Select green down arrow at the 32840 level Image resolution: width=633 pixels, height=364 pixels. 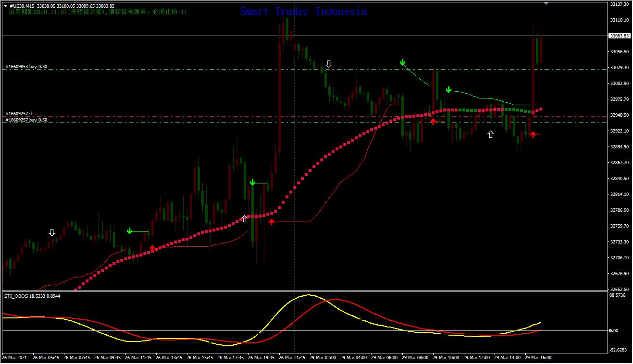point(252,182)
